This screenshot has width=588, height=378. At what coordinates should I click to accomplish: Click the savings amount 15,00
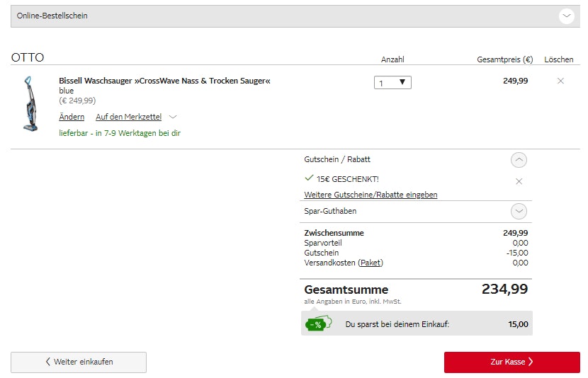519,324
